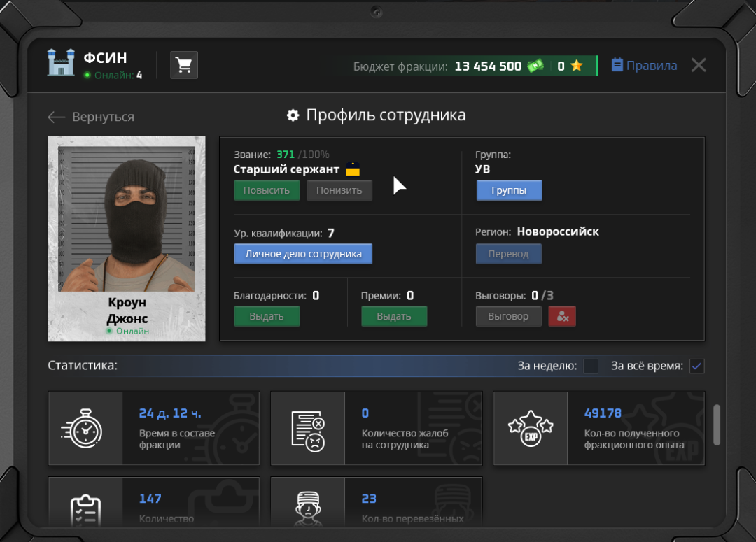Click the faction budget 13 454 500 amount
The height and width of the screenshot is (542, 756).
[x=488, y=66]
